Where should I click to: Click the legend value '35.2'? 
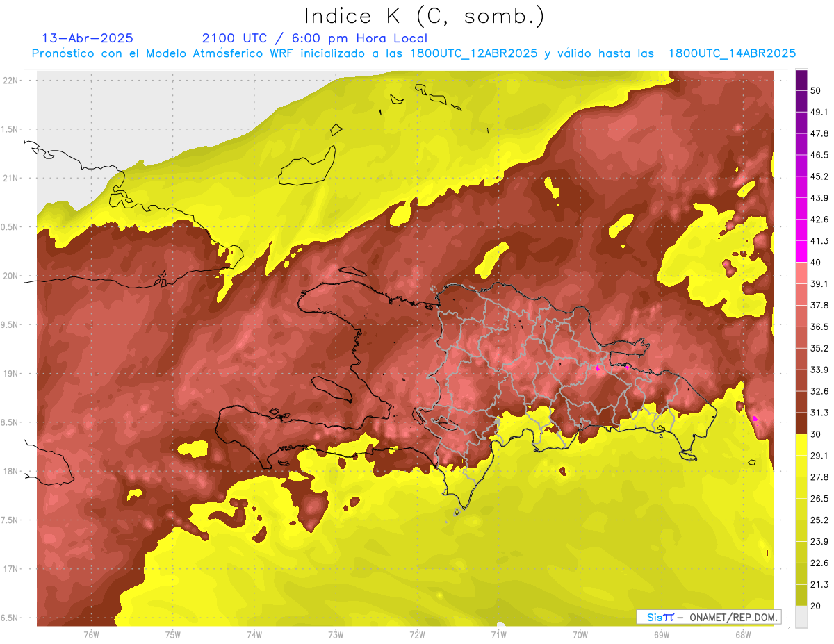point(819,348)
